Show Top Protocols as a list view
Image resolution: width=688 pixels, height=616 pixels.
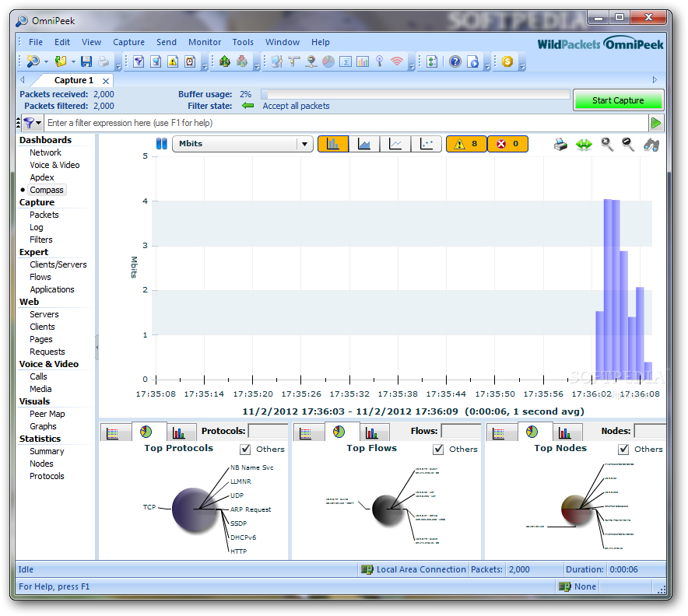113,433
